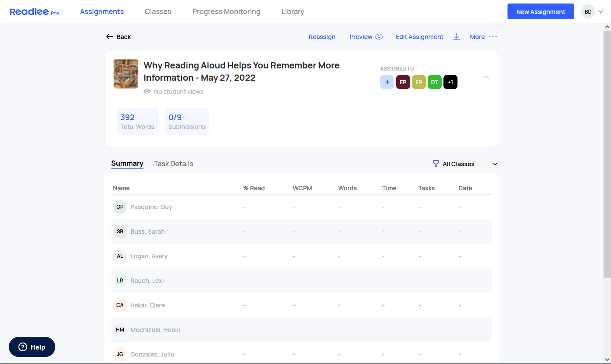The height and width of the screenshot is (364, 611).
Task: Click the Back link text
Action: click(x=124, y=37)
